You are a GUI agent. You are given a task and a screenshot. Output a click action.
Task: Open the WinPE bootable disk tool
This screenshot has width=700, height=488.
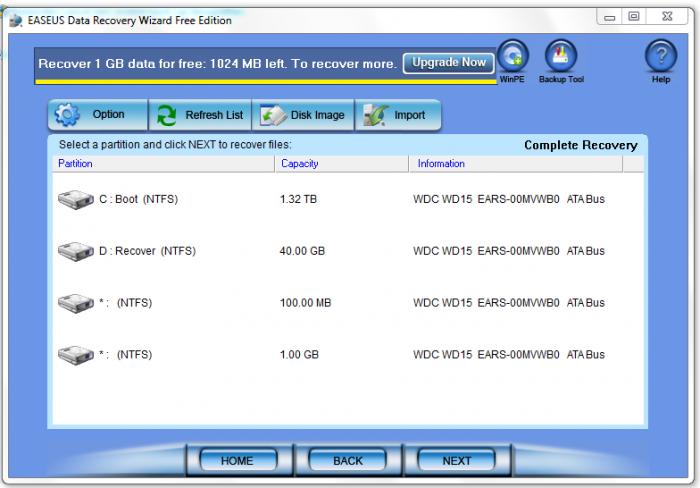click(512, 56)
